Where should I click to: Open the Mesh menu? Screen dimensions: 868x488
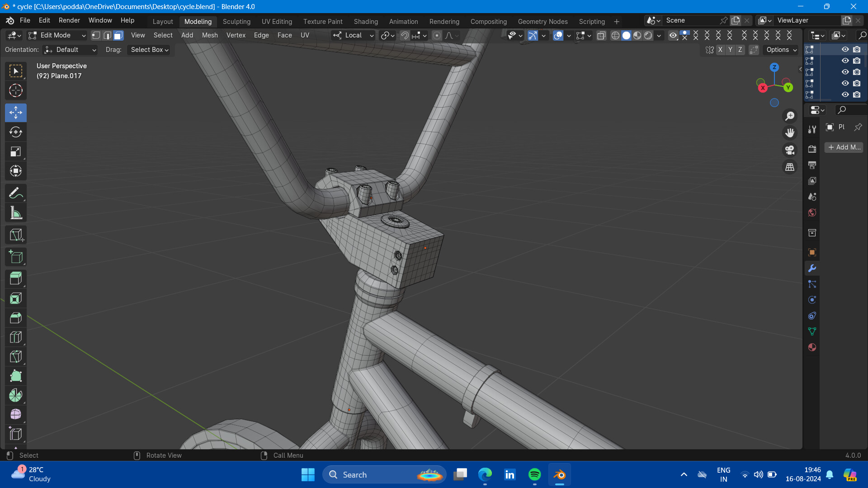tap(209, 35)
